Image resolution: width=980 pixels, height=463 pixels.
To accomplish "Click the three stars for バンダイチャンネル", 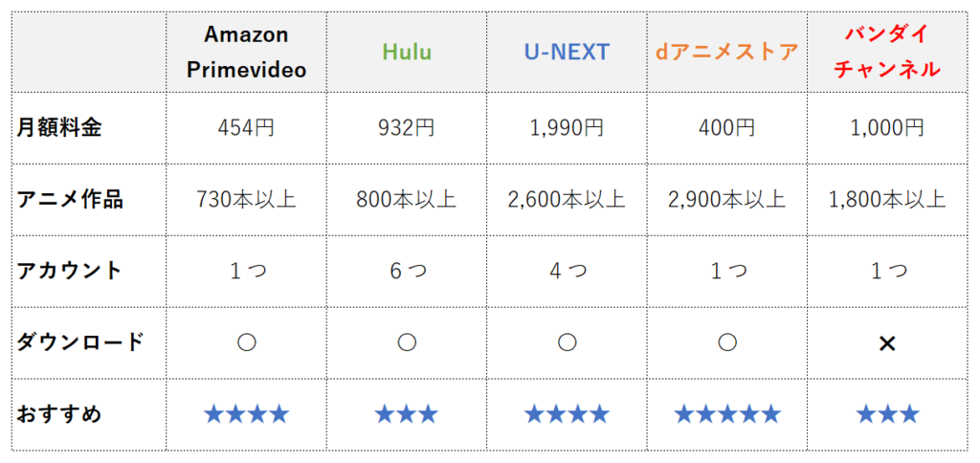I will tap(887, 413).
